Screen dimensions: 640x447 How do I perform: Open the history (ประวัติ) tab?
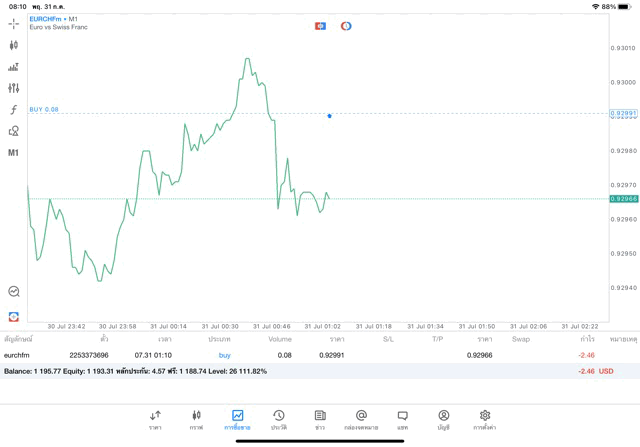279,419
